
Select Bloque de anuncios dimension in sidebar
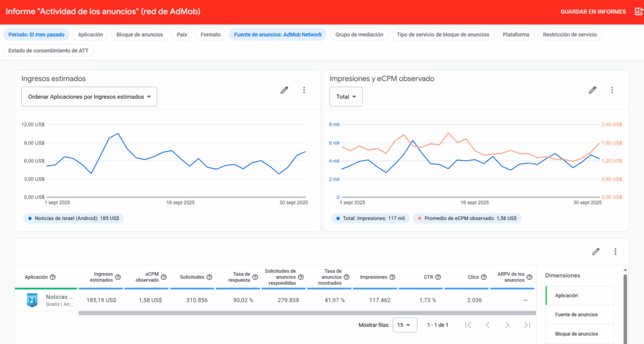576,333
